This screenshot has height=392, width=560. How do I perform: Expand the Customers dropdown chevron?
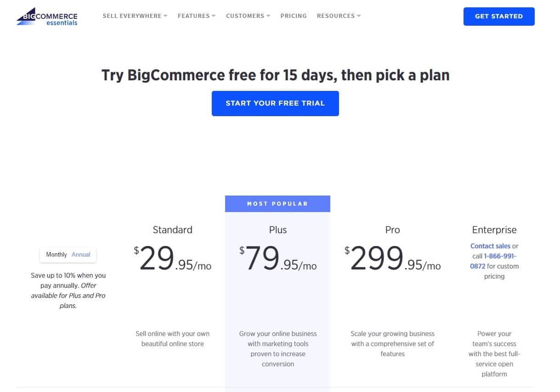(x=268, y=16)
